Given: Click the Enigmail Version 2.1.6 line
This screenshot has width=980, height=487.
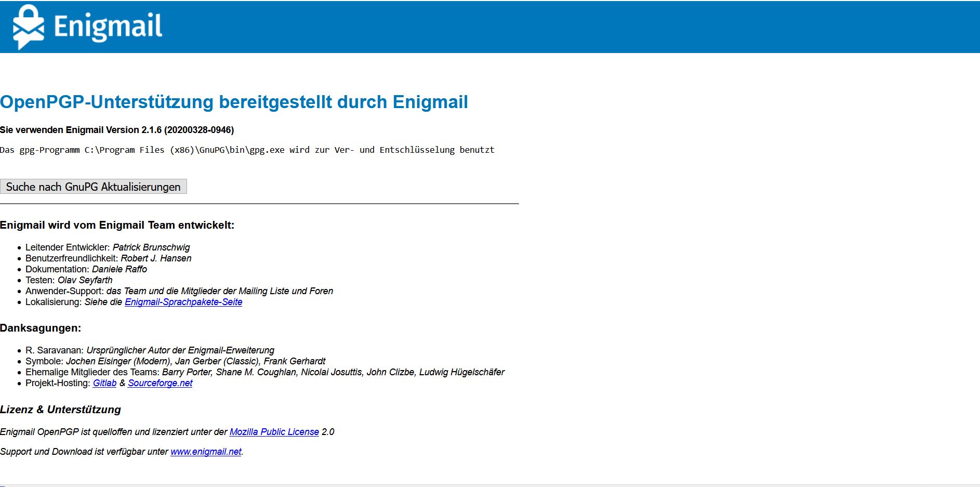Looking at the screenshot, I should pos(117,130).
